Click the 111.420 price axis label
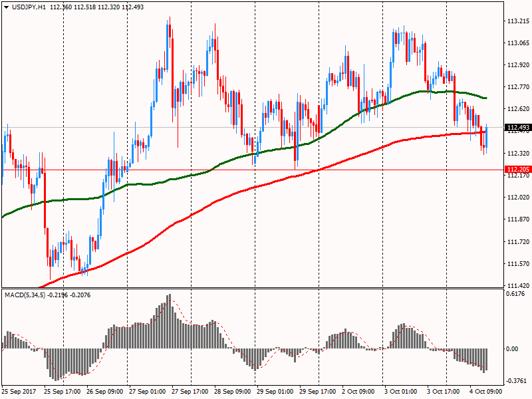The image size is (532, 399). click(x=518, y=286)
